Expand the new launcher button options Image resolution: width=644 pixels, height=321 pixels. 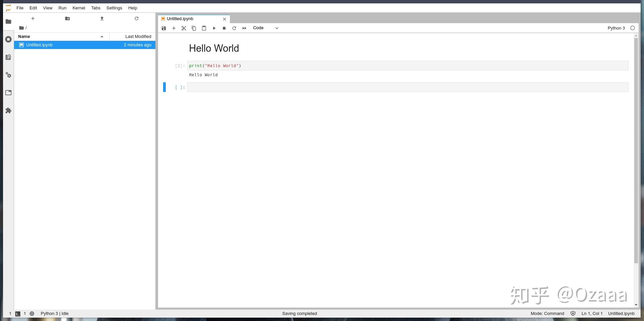click(33, 18)
